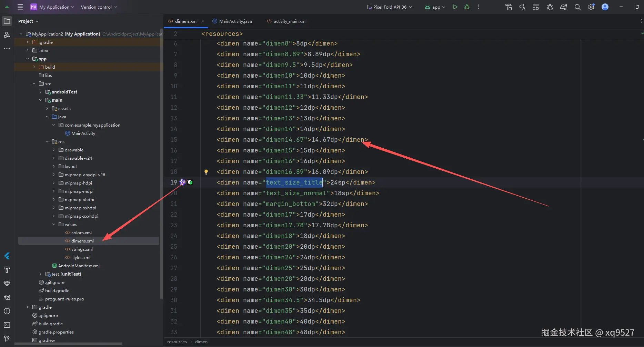
Task: Open the gem icon tool window
Action: (7, 284)
